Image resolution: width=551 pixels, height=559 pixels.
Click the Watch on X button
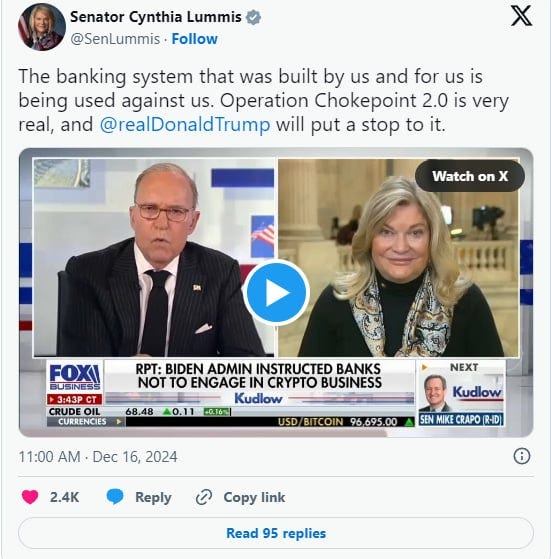(470, 176)
